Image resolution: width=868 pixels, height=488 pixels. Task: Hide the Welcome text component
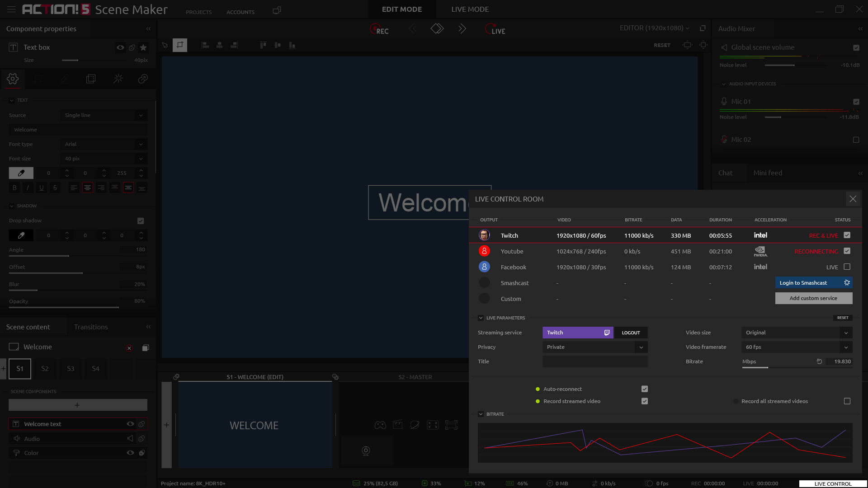[x=130, y=424]
